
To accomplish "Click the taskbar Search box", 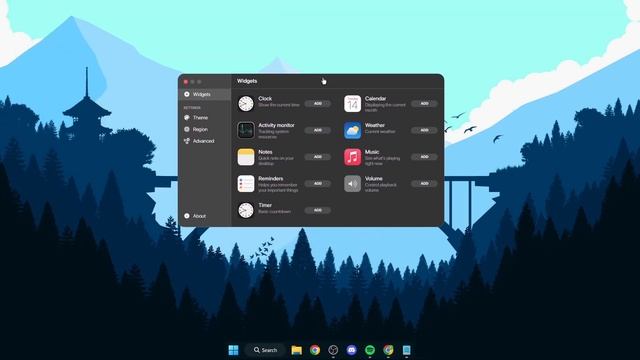I will (265, 350).
